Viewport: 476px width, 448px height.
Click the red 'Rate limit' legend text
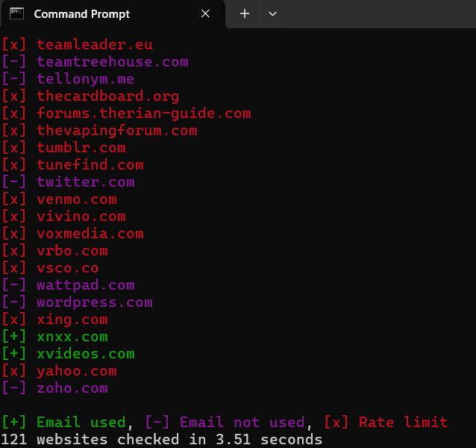[x=403, y=422]
